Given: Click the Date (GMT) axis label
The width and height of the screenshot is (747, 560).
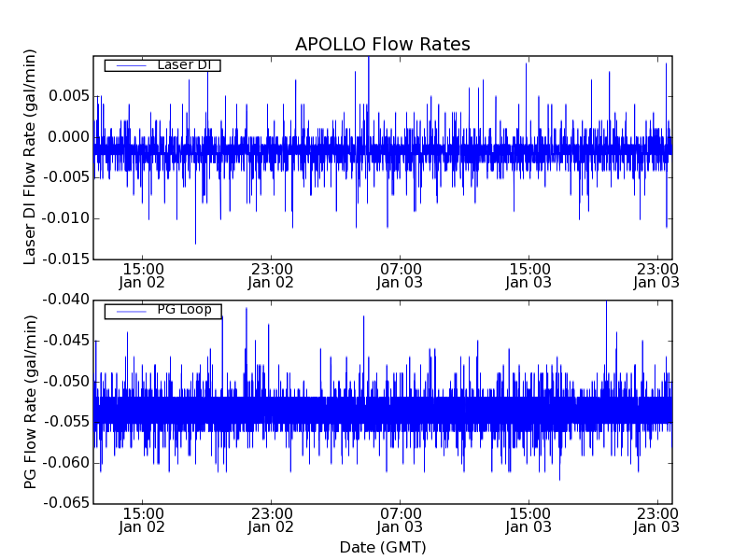Looking at the screenshot, I should click(x=383, y=547).
